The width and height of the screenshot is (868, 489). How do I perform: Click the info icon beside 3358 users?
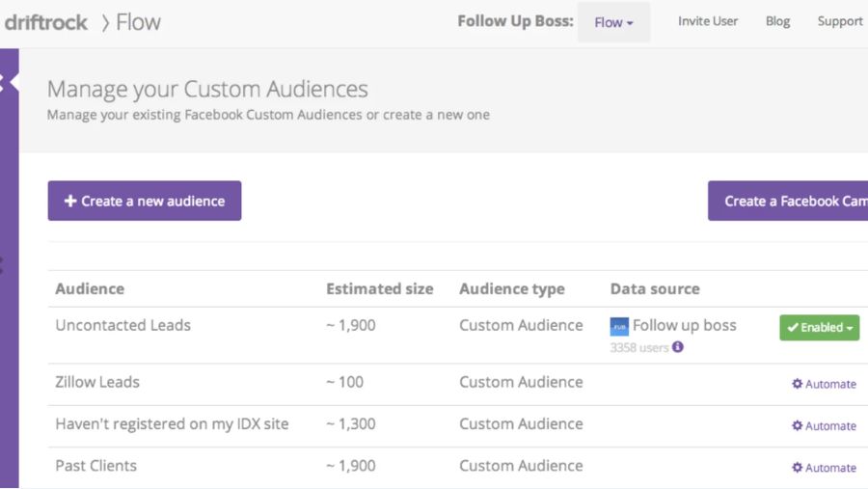point(678,347)
